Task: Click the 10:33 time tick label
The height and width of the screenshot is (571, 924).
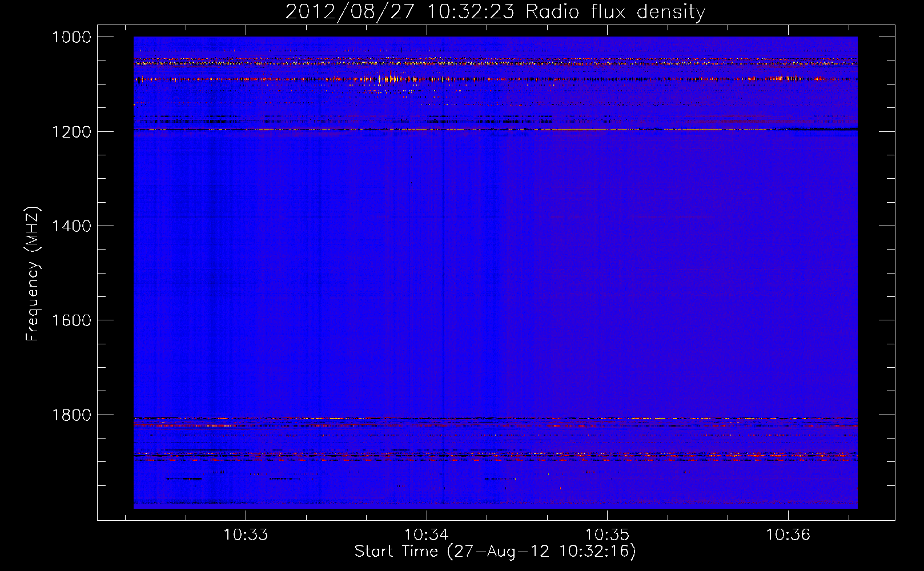Action: click(x=246, y=535)
